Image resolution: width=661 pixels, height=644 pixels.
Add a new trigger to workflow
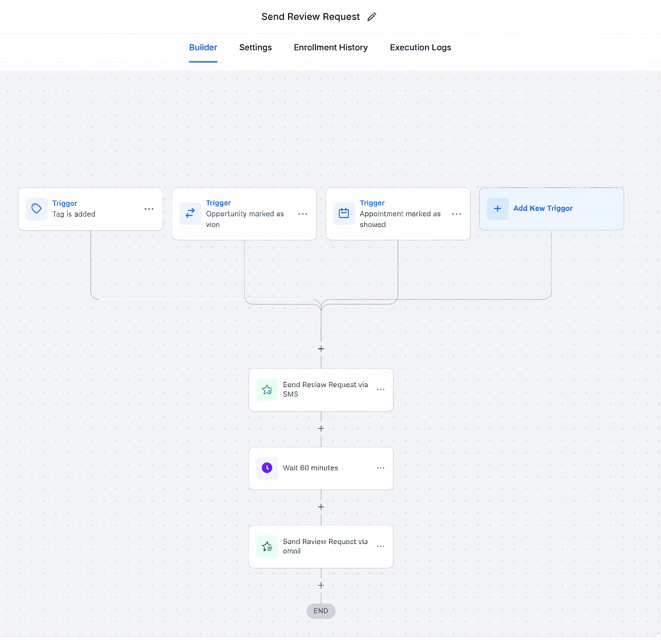coord(543,208)
